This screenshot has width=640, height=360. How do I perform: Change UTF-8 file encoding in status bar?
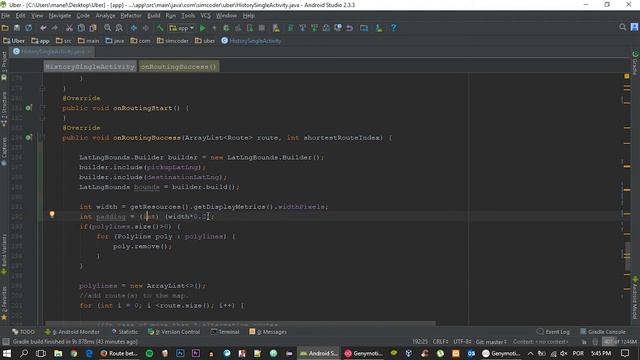(462, 342)
